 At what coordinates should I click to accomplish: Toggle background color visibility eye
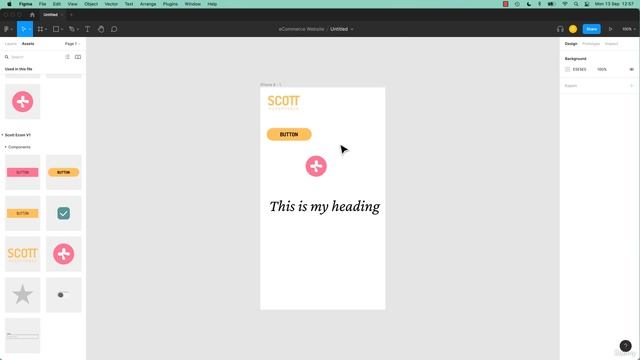pyautogui.click(x=631, y=69)
